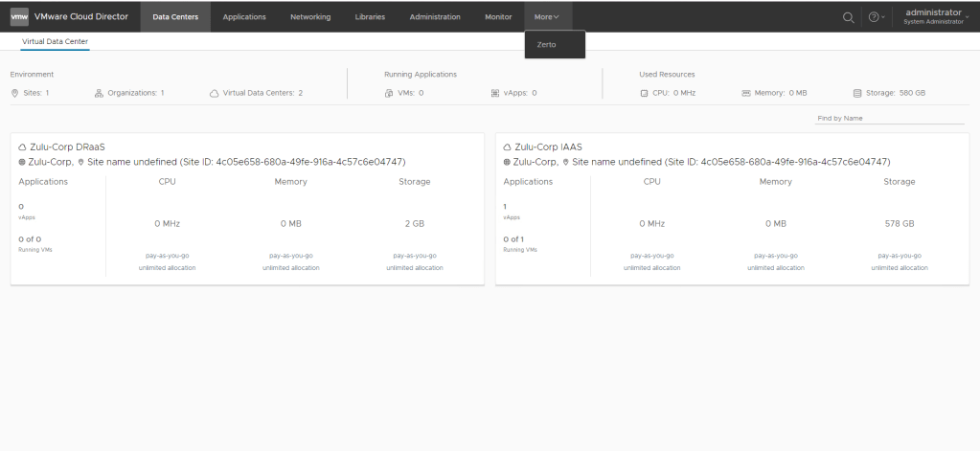Image resolution: width=980 pixels, height=451 pixels.
Task: Go to the Networking section
Action: point(310,16)
